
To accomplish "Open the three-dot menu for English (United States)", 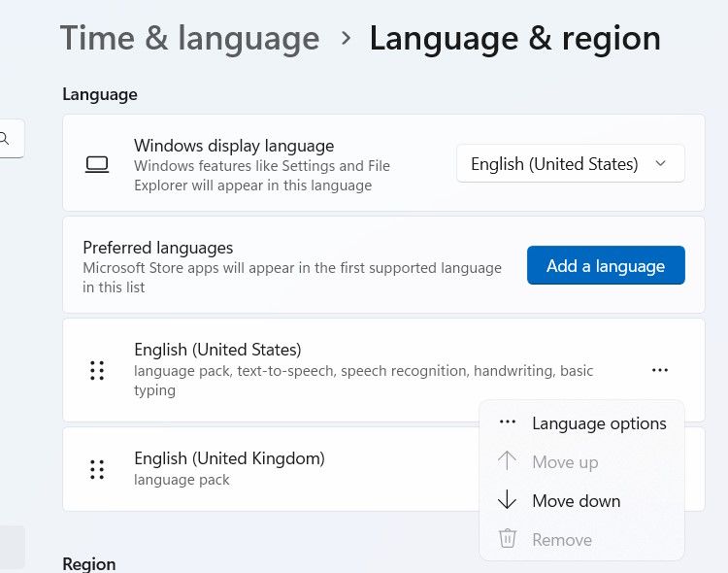I will coord(660,370).
